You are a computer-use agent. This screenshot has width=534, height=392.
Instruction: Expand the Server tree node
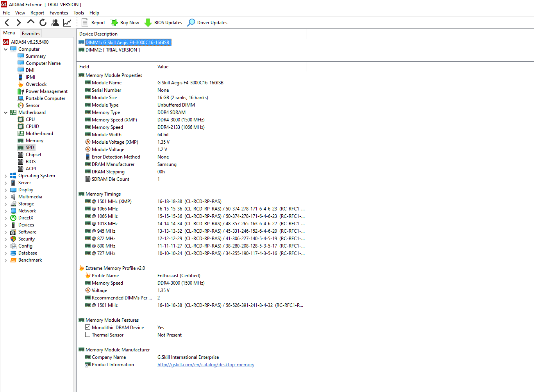coord(5,183)
